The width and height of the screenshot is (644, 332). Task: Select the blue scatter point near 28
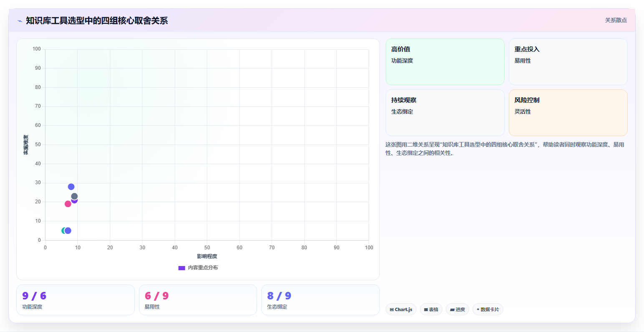coord(71,187)
